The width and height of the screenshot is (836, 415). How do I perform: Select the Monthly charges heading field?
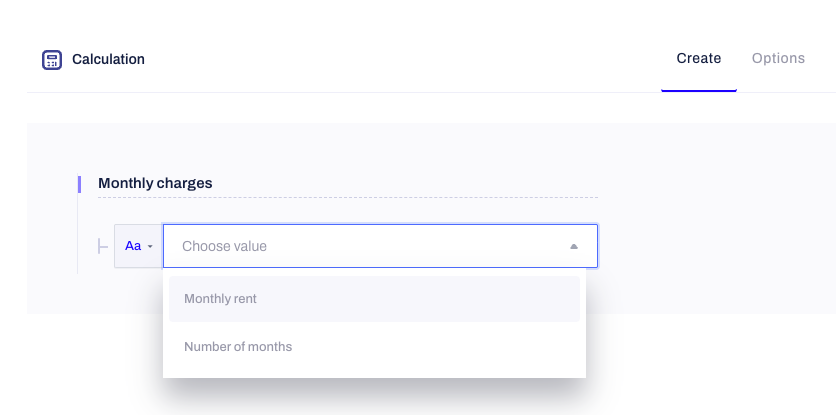[x=348, y=183]
